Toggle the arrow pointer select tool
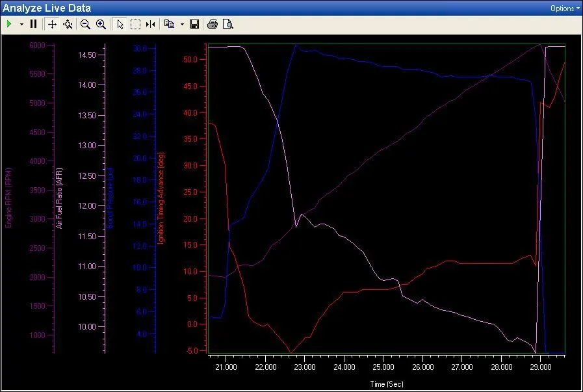This screenshot has width=583, height=392. (x=120, y=24)
